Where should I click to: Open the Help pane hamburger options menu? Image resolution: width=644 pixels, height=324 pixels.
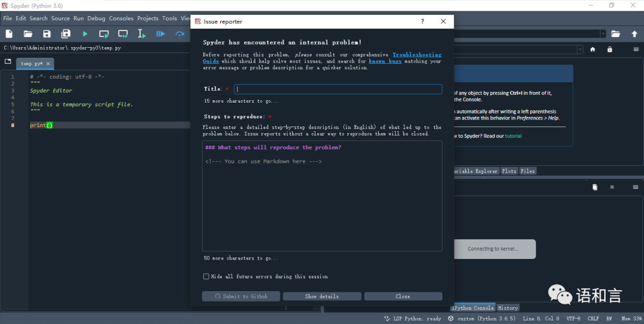coord(636,50)
